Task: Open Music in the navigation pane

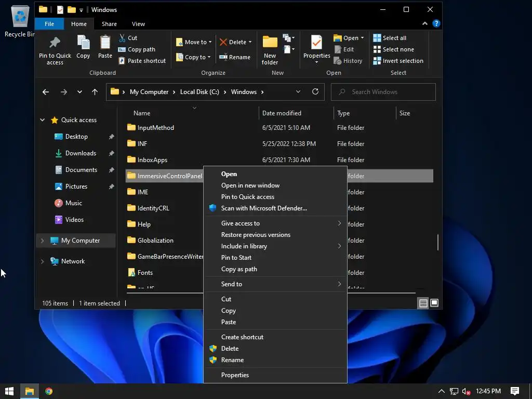Action: click(73, 203)
